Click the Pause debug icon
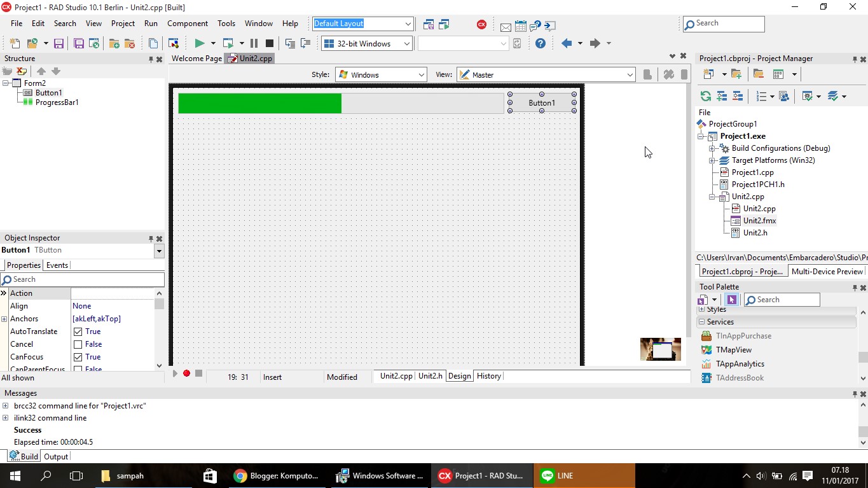Viewport: 868px width, 488px height. pos(254,43)
